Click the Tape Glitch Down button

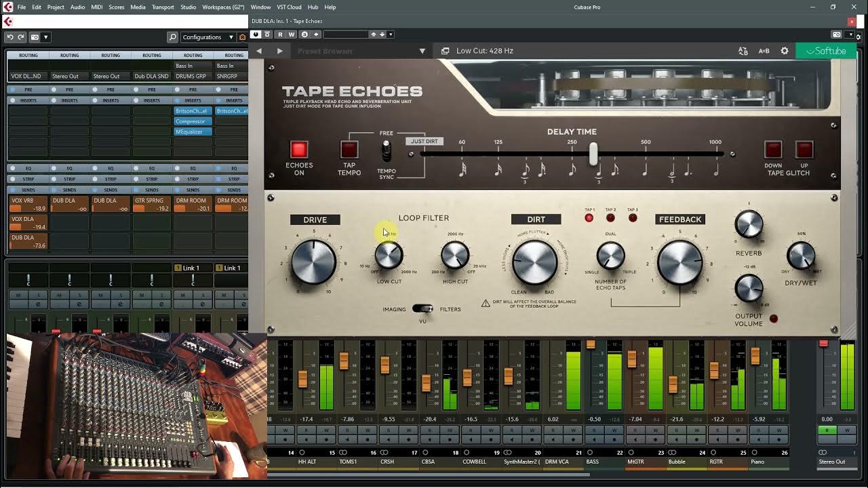tap(773, 149)
